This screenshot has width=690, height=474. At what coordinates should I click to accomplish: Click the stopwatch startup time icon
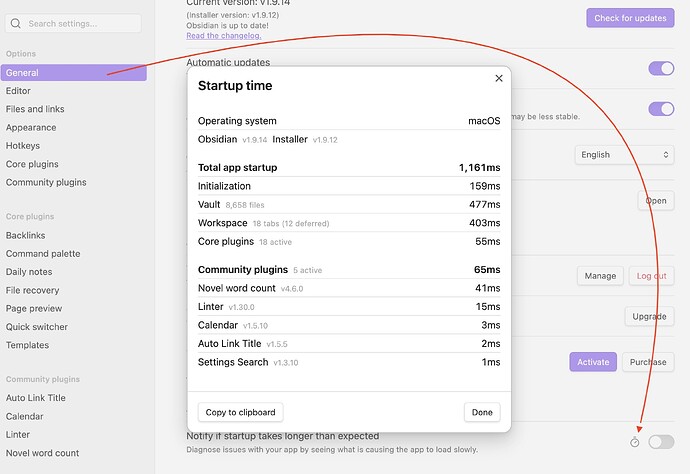pos(635,442)
